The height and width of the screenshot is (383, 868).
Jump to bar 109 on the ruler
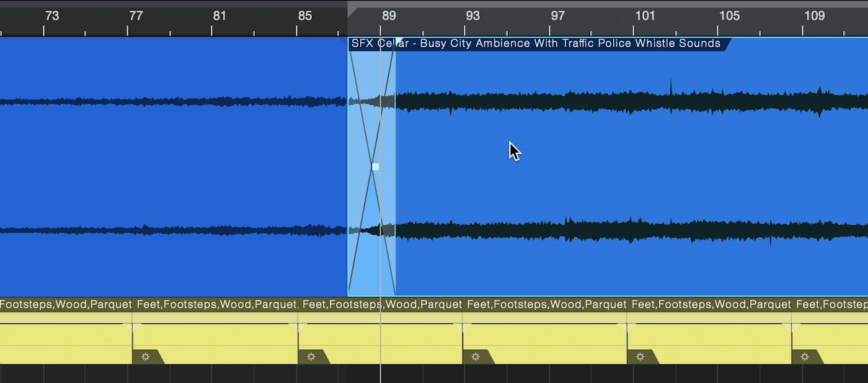tap(814, 16)
